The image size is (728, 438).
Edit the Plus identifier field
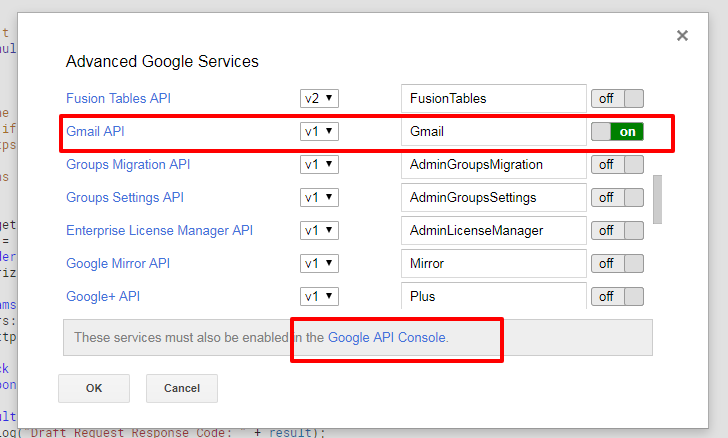point(494,296)
